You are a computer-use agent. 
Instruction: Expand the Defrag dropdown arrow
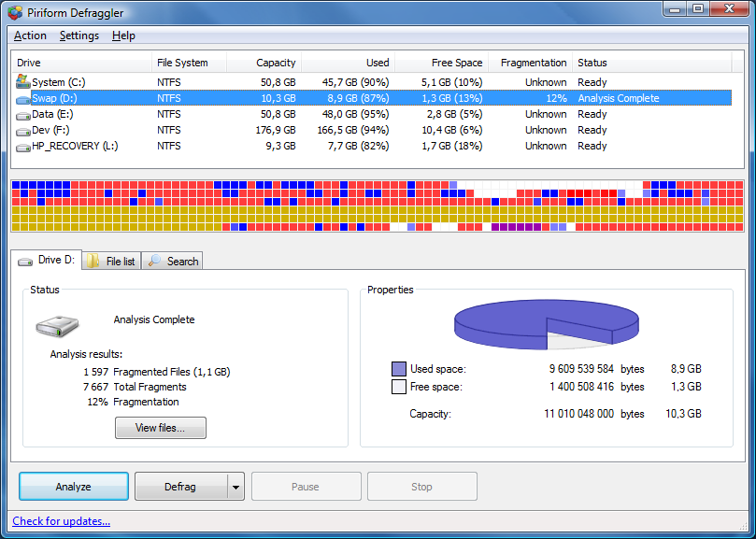tap(235, 487)
